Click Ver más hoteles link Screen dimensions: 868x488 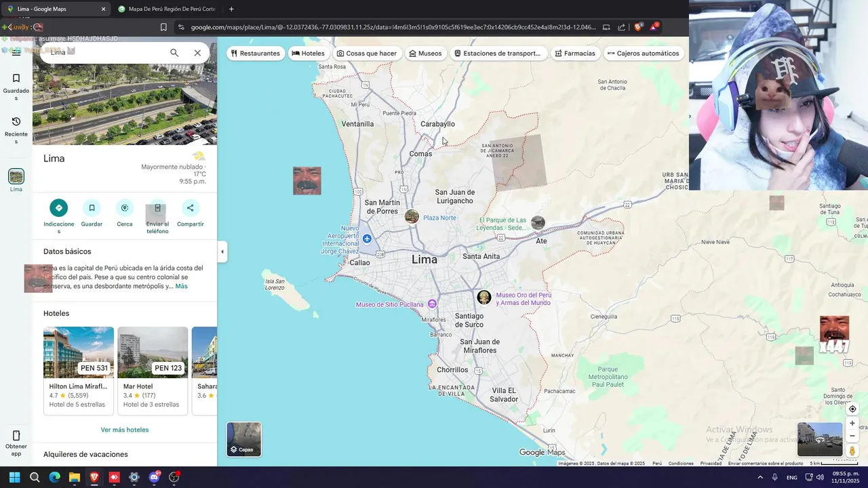125,430
